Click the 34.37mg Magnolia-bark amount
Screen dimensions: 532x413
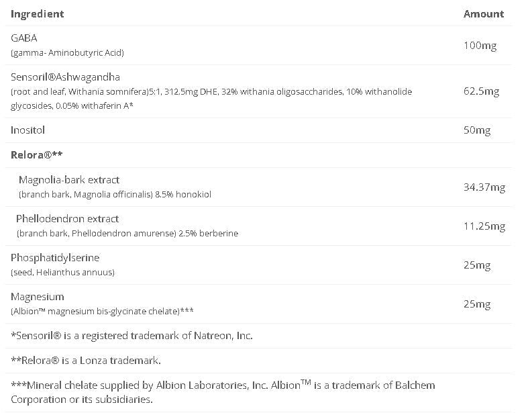[x=484, y=187]
